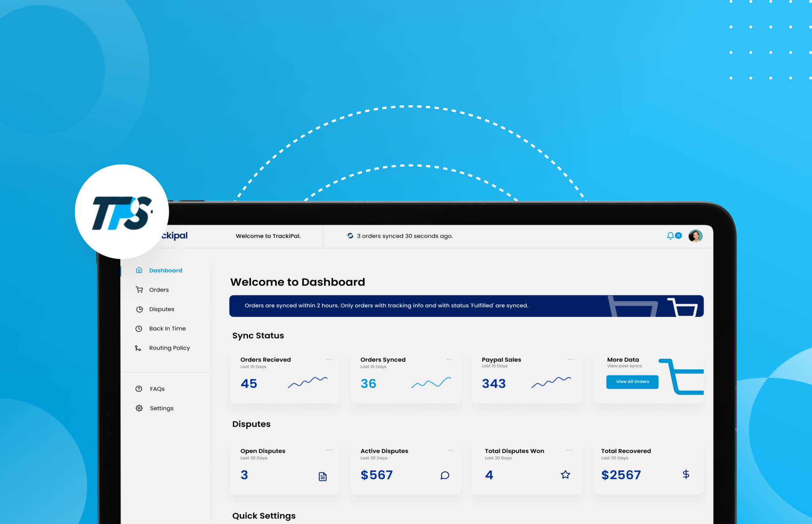This screenshot has width=812, height=524.
Task: Click the View All Orders button
Action: tap(632, 382)
